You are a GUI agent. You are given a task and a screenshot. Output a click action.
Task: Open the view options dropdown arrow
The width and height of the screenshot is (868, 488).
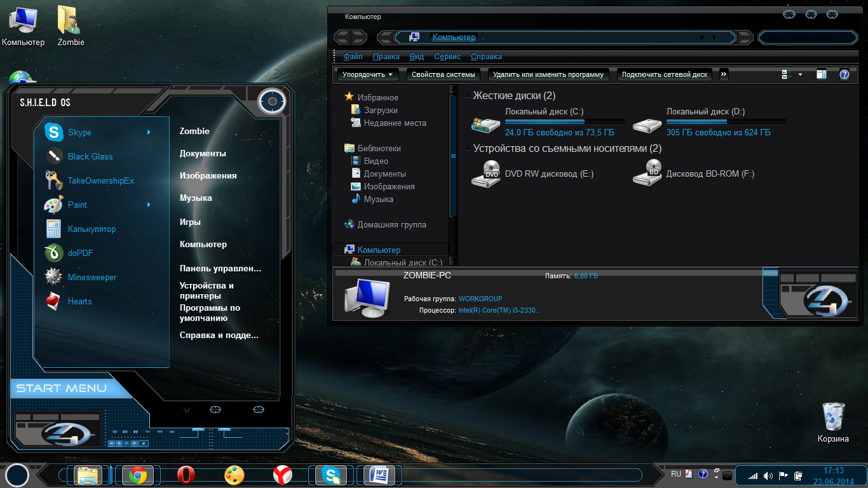click(x=800, y=74)
